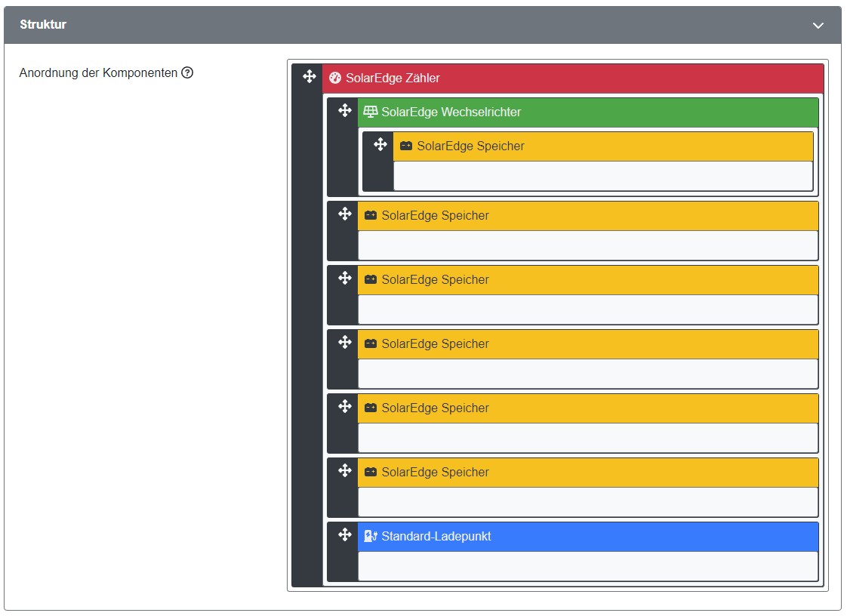Click move handle of Speicher nested inside Wechselrichter
This screenshot has height=616, width=847.
(x=380, y=144)
